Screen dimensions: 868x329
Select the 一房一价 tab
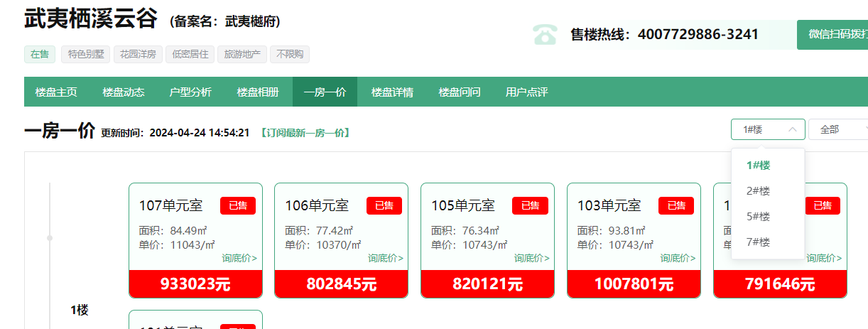pos(325,92)
